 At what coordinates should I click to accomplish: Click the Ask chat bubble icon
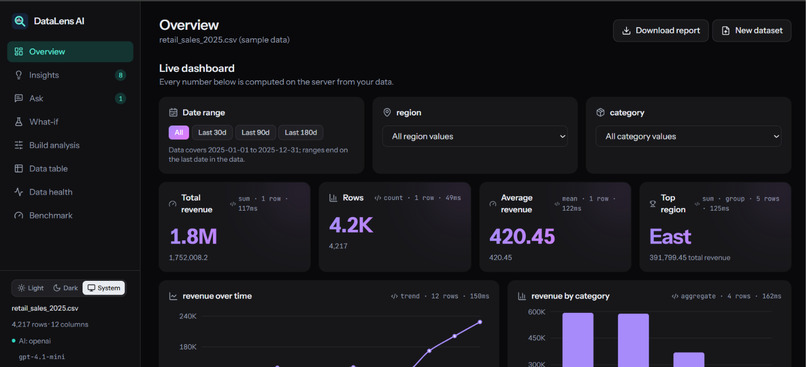[19, 98]
